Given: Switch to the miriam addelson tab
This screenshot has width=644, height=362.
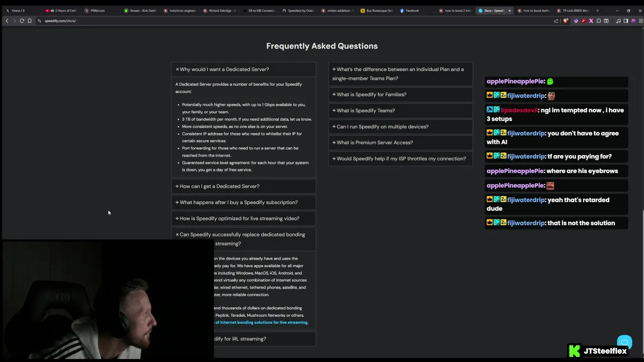Looking at the screenshot, I should pyautogui.click(x=337, y=11).
